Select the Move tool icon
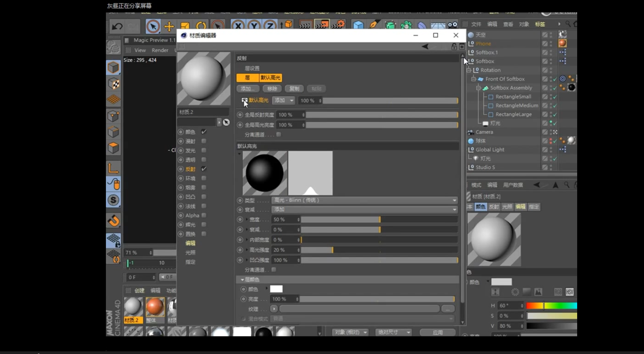The width and height of the screenshot is (644, 354). point(169,26)
